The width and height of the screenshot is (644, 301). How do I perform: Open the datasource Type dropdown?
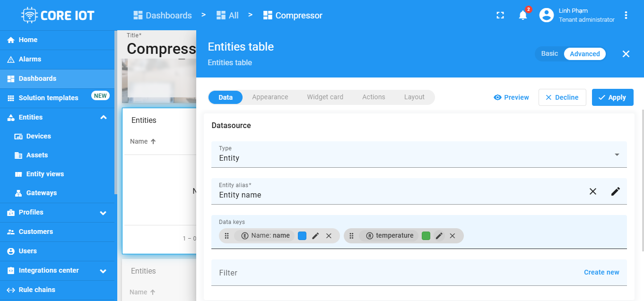pos(419,154)
